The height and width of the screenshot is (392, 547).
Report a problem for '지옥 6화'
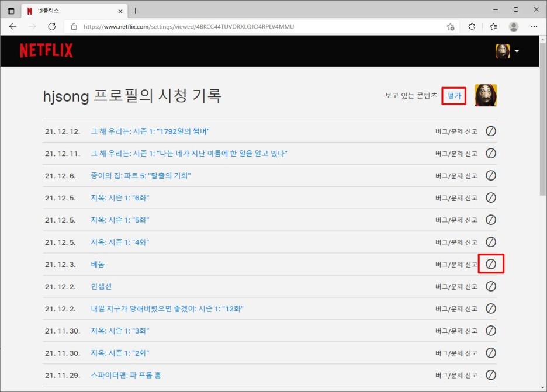tap(456, 197)
